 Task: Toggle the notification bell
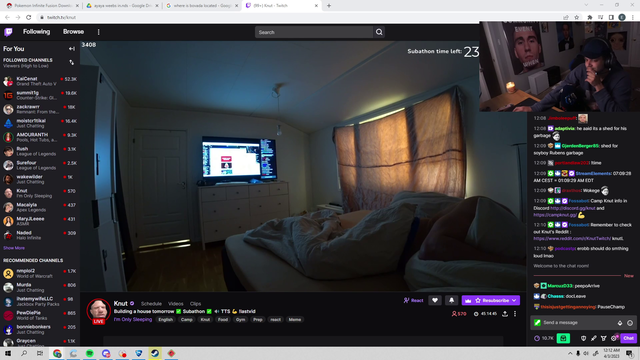(x=451, y=300)
